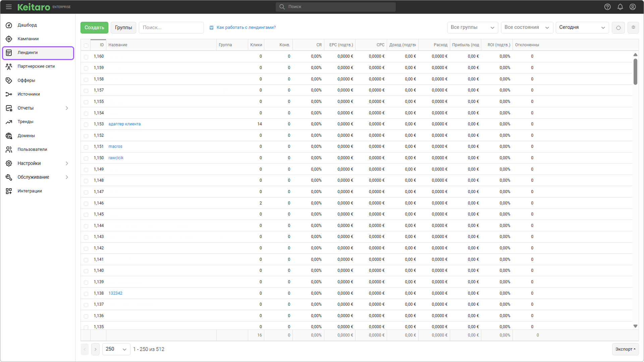644x362 pixels.
Task: Open the Как работать с лендингами link
Action: pyautogui.click(x=246, y=27)
